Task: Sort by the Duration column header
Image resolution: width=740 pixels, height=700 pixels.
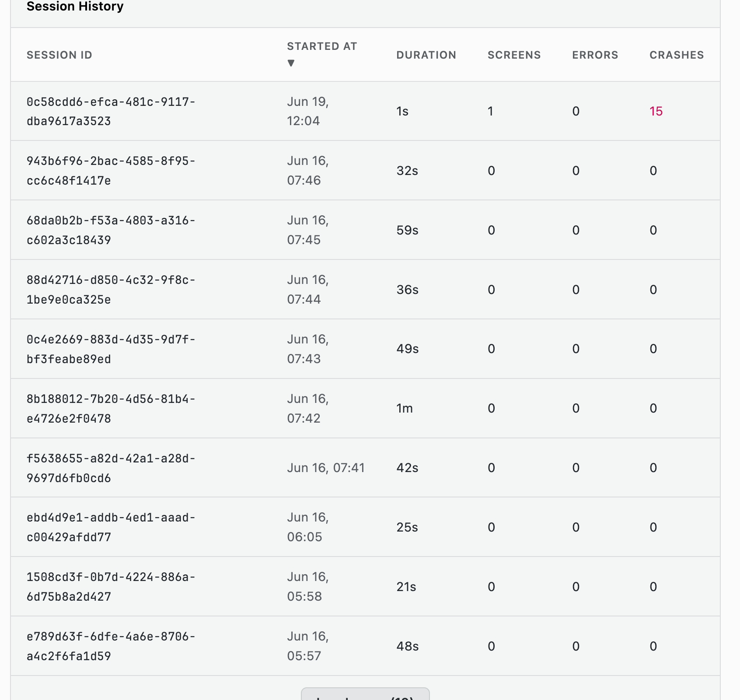Action: pos(426,55)
